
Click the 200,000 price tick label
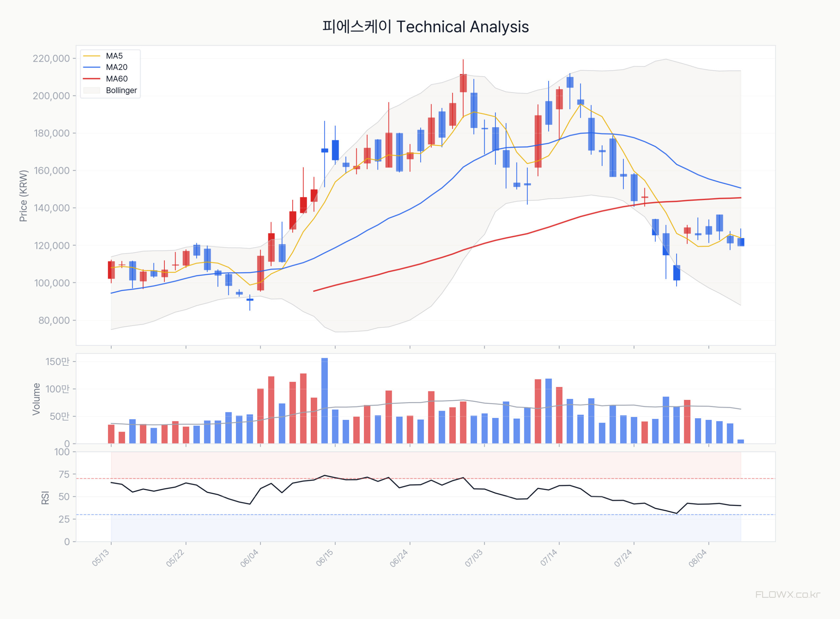point(52,96)
